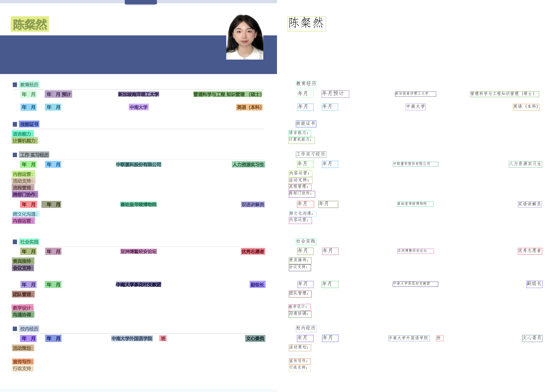Click the square bullet beside 技能证书 heading
This screenshot has width=554, height=392.
pos(15,124)
